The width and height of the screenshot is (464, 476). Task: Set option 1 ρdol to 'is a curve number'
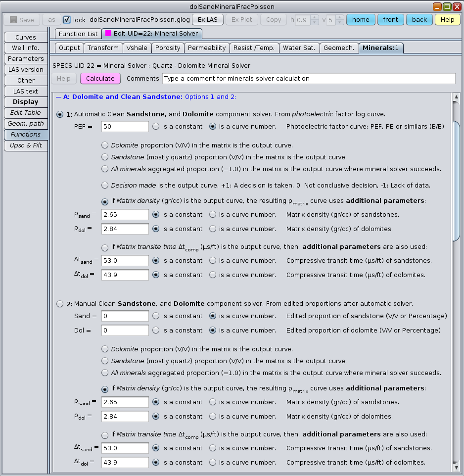point(213,229)
